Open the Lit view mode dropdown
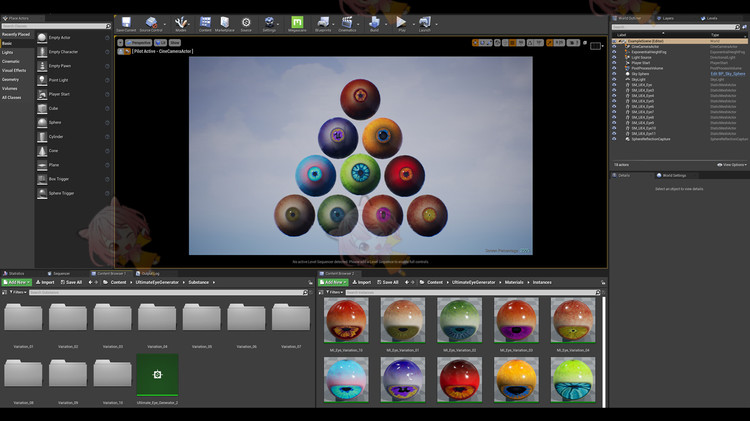The height and width of the screenshot is (421, 750). click(x=160, y=43)
